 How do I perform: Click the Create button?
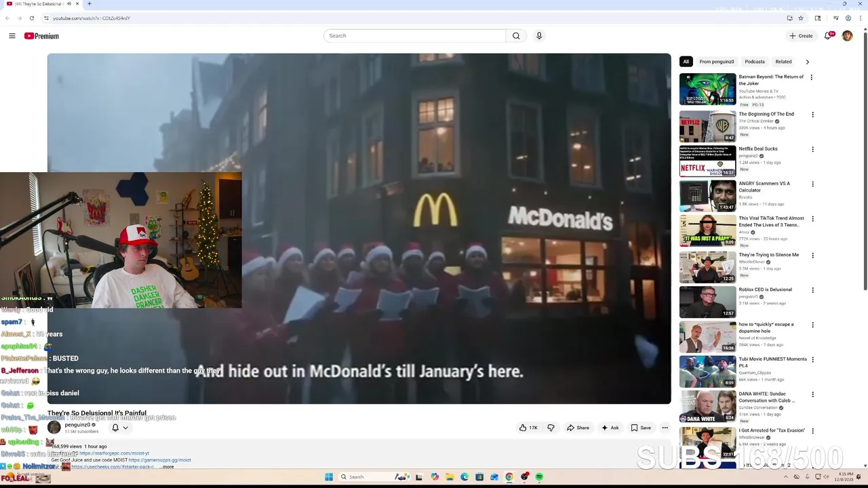(x=801, y=36)
